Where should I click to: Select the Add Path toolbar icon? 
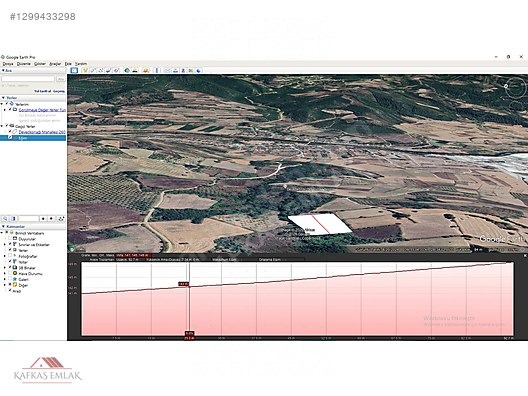101,70
